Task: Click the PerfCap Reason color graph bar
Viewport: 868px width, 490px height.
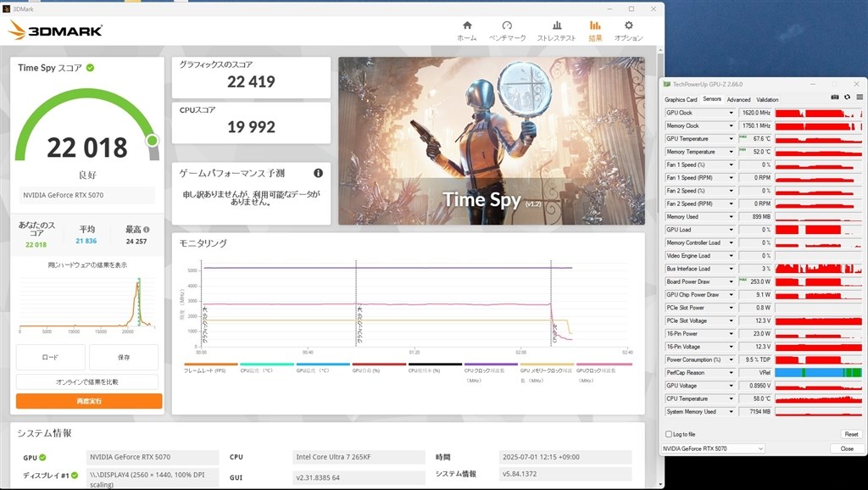Action: (x=818, y=373)
